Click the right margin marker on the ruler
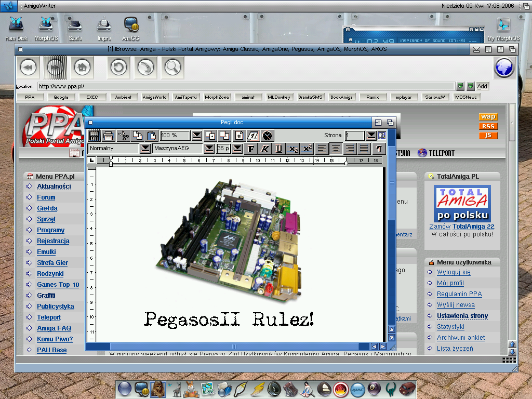The image size is (532, 399). pyautogui.click(x=346, y=163)
